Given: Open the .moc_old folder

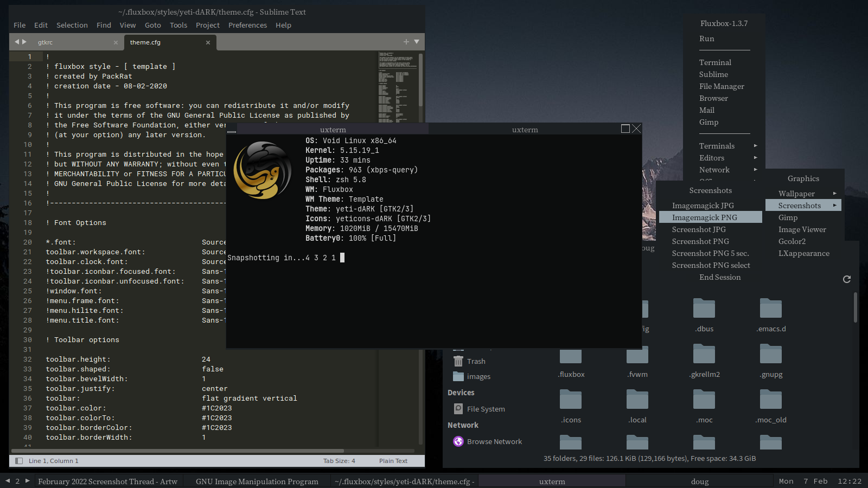Looking at the screenshot, I should 771,407.
